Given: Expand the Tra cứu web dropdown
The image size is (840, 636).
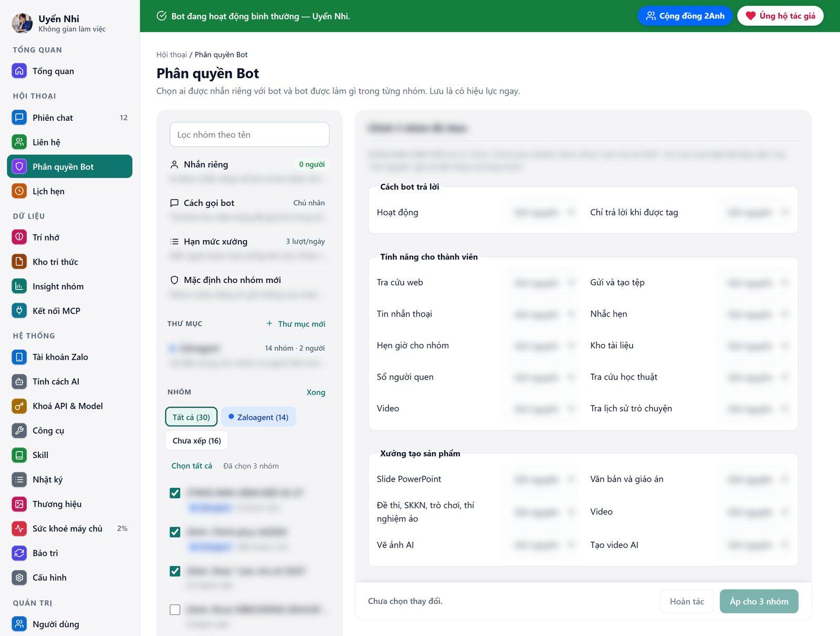Looking at the screenshot, I should click(543, 283).
